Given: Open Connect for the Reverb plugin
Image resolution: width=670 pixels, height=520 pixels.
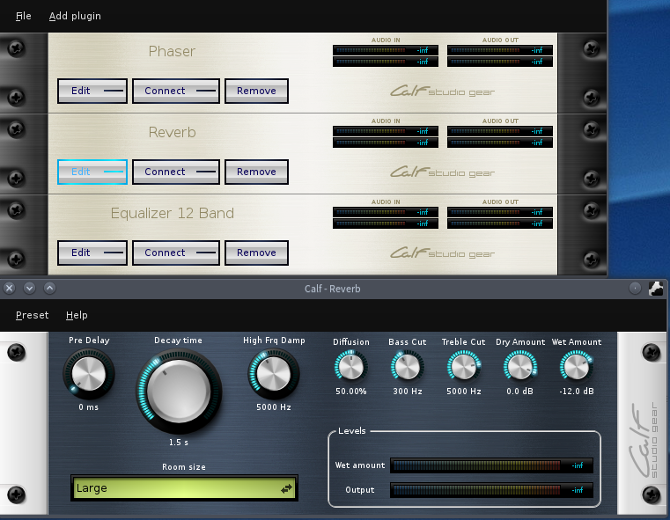Looking at the screenshot, I should point(175,172).
